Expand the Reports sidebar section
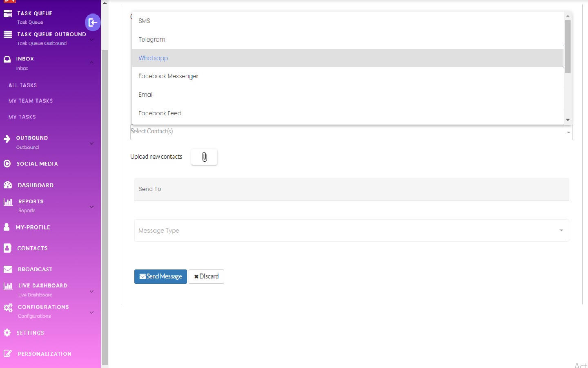Viewport: 588px width, 368px height. tap(91, 206)
